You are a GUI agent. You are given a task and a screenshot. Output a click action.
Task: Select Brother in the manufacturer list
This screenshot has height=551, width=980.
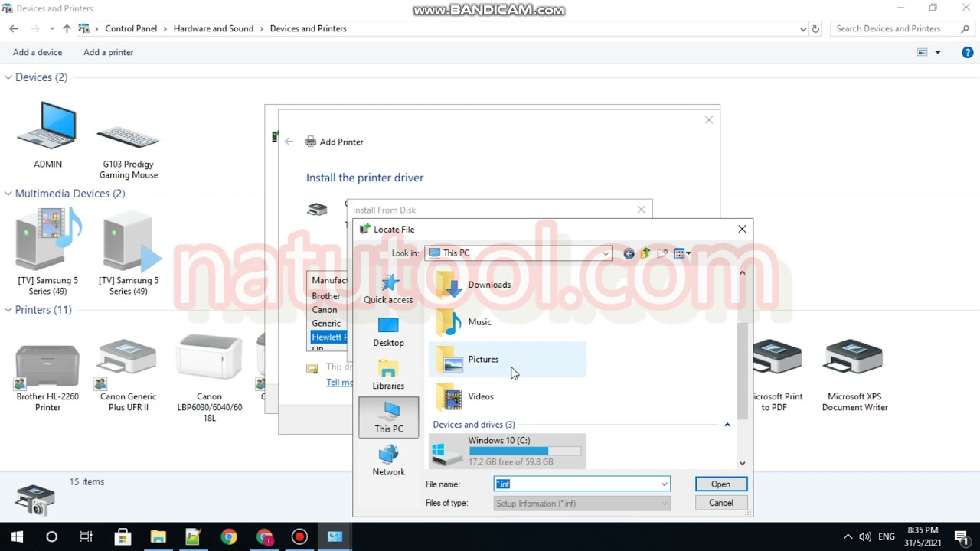[326, 296]
